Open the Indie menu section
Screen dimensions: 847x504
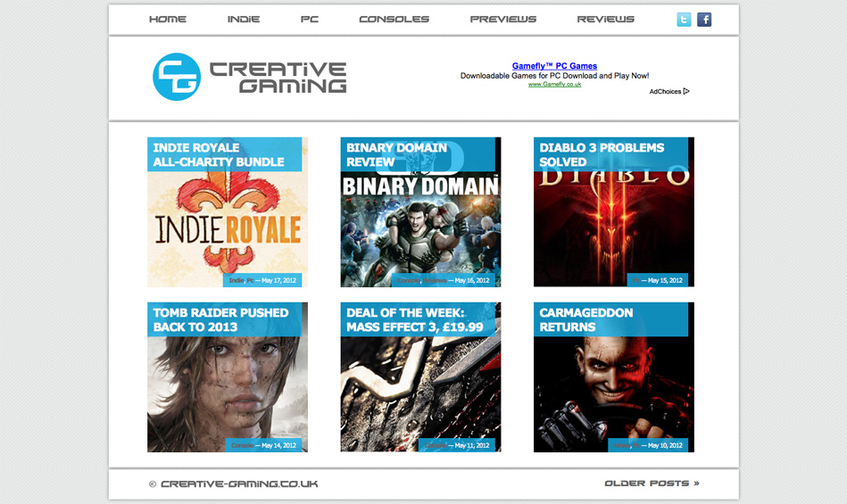pos(243,19)
